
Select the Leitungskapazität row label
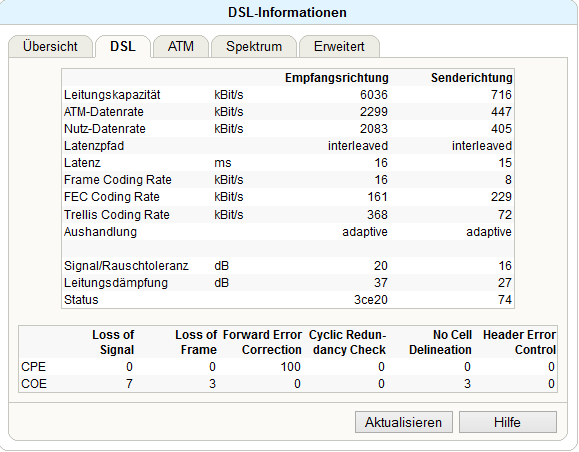112,95
